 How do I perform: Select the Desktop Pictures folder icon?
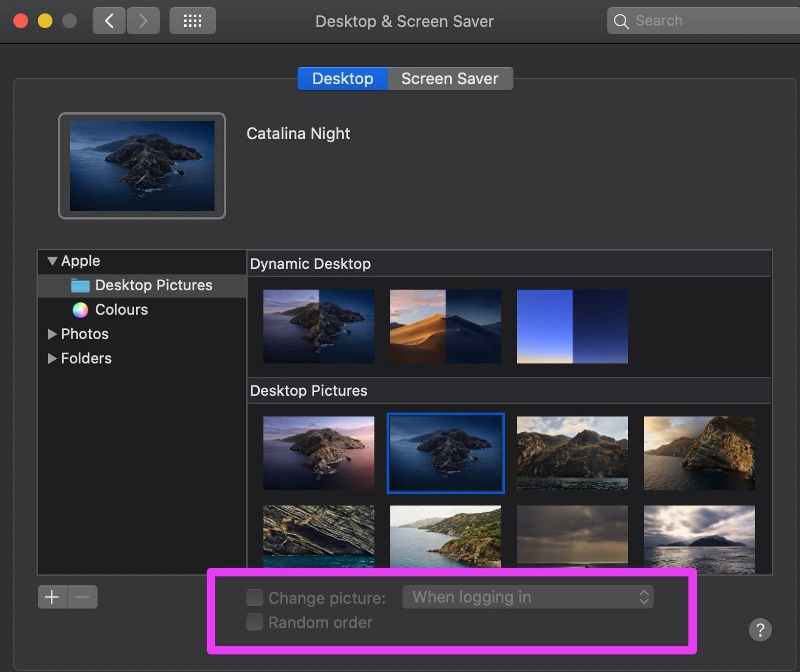(x=80, y=285)
